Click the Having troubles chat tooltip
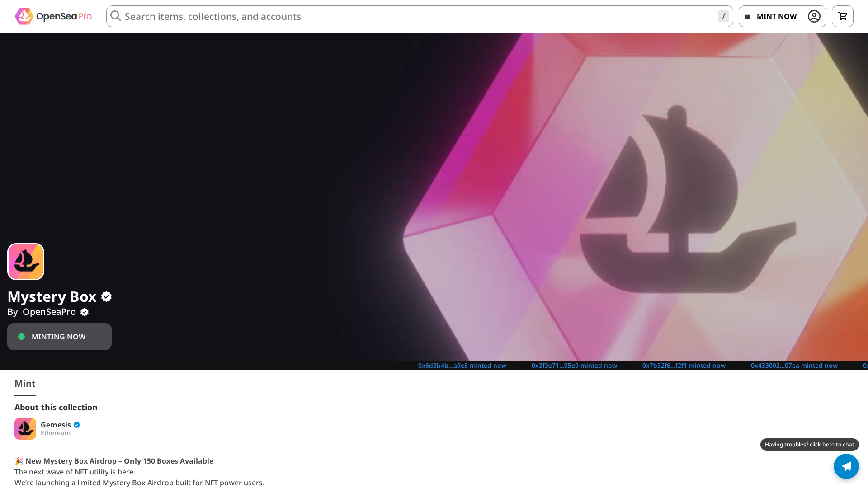Viewport: 868px width, 488px height. pos(810,445)
